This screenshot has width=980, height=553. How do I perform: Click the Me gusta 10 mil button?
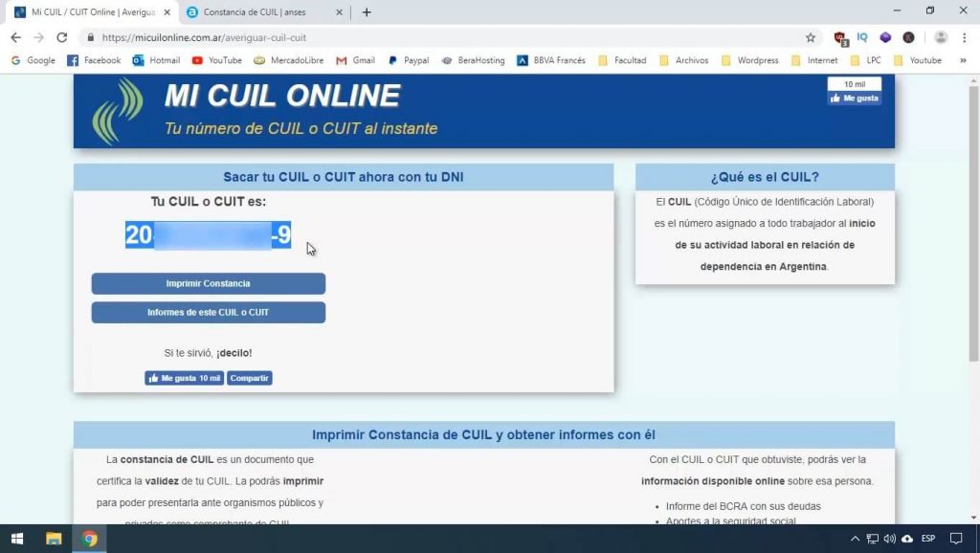[183, 377]
